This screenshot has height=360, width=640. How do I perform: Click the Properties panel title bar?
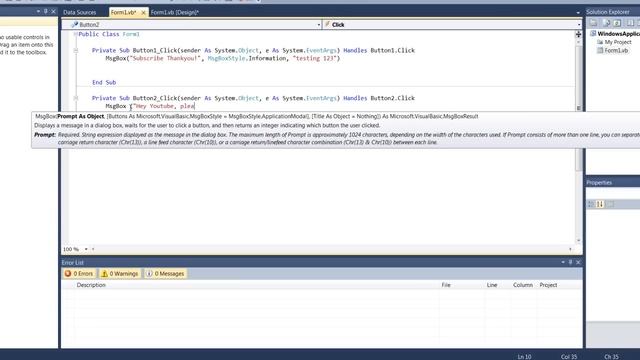[x=613, y=182]
